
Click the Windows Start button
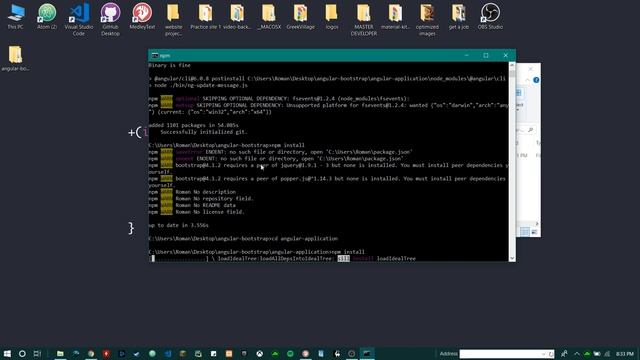tap(7, 353)
